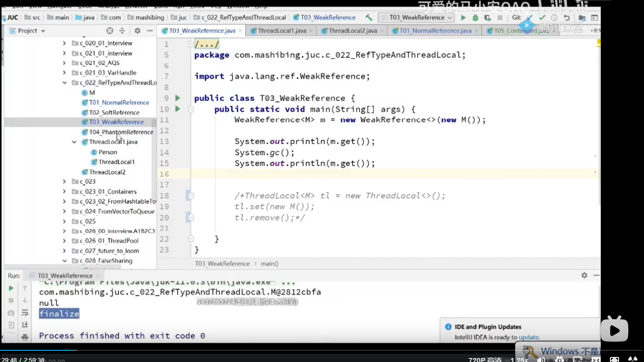
Task: Run the T03_WeakReference configuration from toolbar
Action: pyautogui.click(x=463, y=17)
